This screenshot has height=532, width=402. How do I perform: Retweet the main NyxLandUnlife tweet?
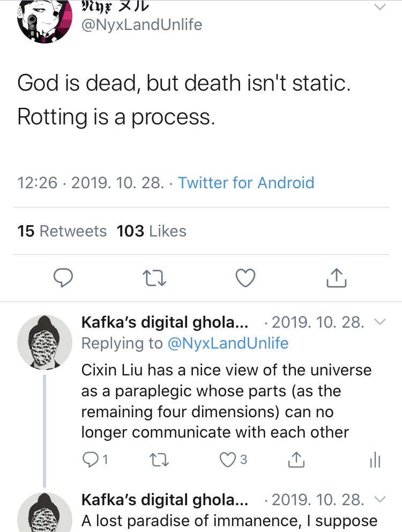pos(155,277)
